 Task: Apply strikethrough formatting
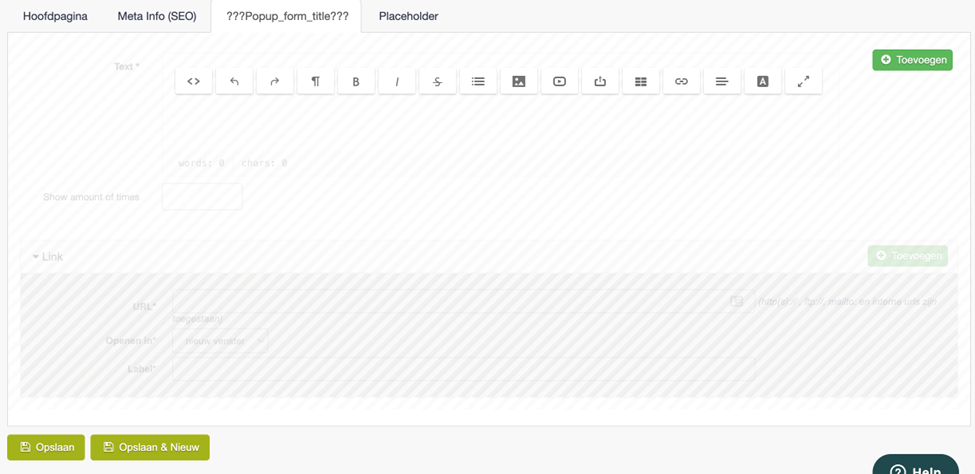point(438,81)
